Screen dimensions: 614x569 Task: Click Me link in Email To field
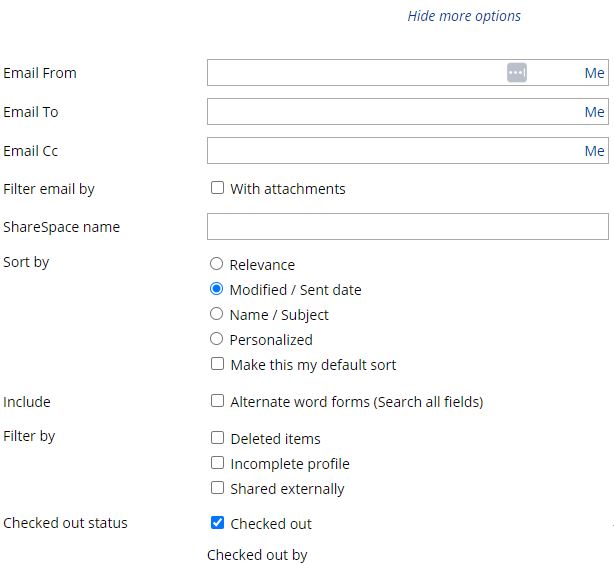point(594,112)
